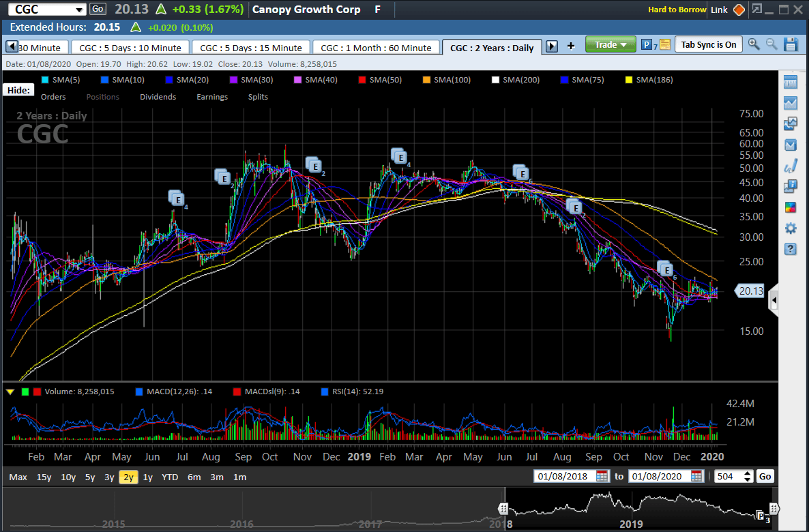
Task: Expand the yellow lower-indicator triangle menu
Action: (10, 391)
